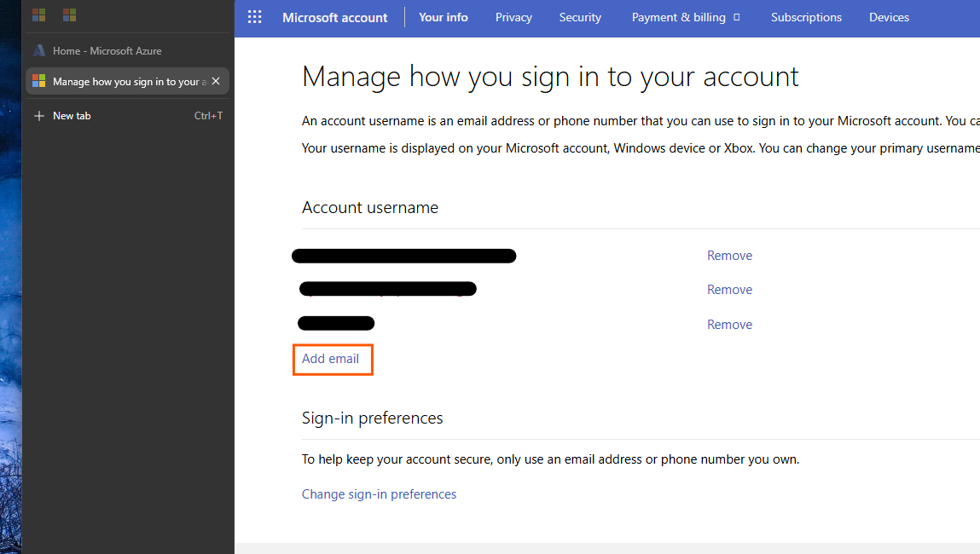This screenshot has height=554, width=980.
Task: Open the Your info menu item
Action: tap(444, 18)
